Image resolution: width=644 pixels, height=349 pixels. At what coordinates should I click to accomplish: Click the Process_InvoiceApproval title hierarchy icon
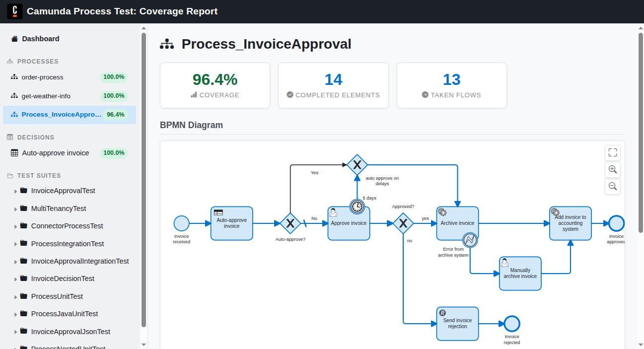click(167, 44)
